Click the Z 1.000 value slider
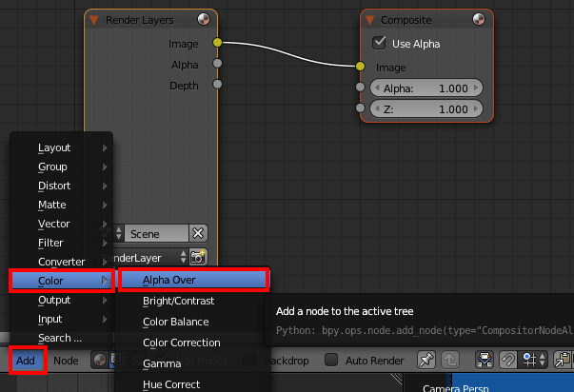The height and width of the screenshot is (392, 574). point(426,109)
